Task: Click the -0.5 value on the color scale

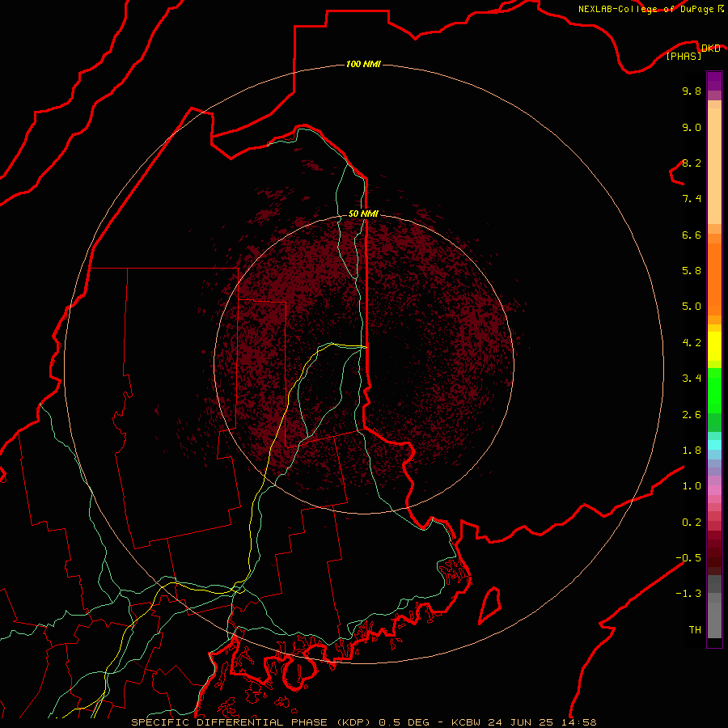Action: [x=688, y=558]
